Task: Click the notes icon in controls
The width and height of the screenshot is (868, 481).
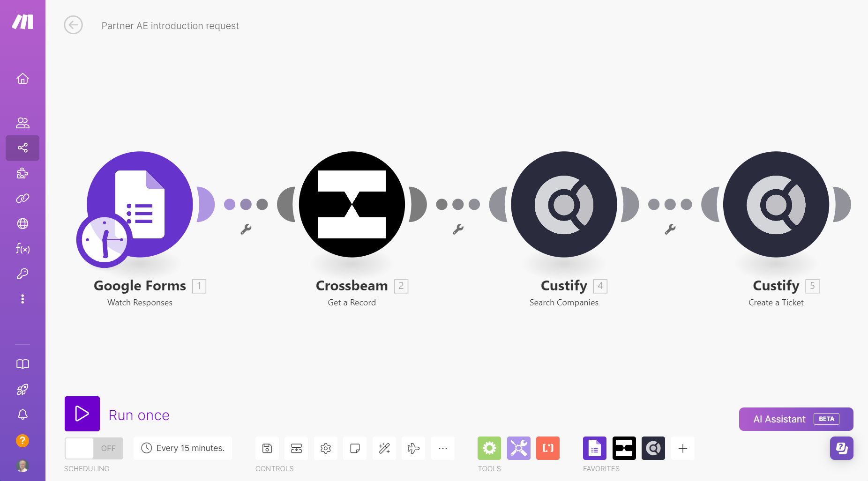Action: point(355,448)
